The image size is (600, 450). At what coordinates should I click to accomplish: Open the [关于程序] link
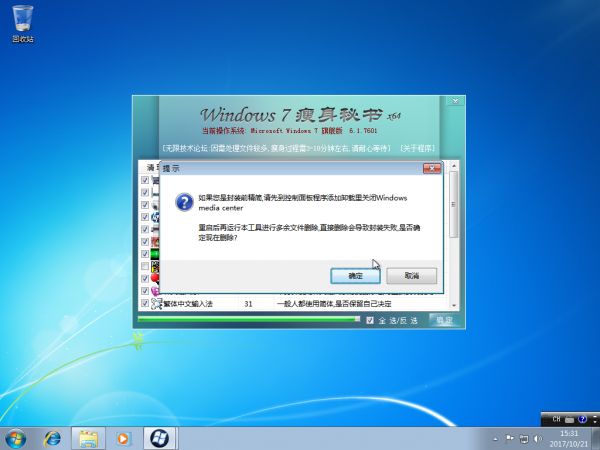418,148
